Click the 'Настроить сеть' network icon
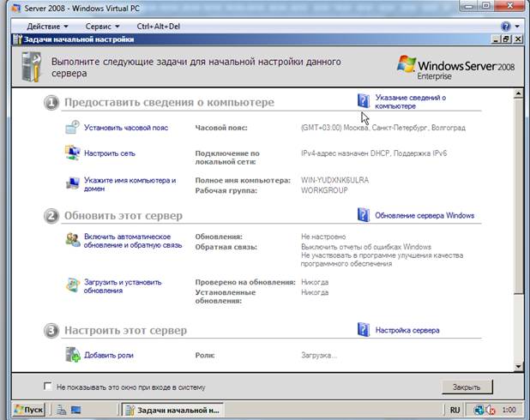Screen dimensions: 530x420 tap(72, 153)
